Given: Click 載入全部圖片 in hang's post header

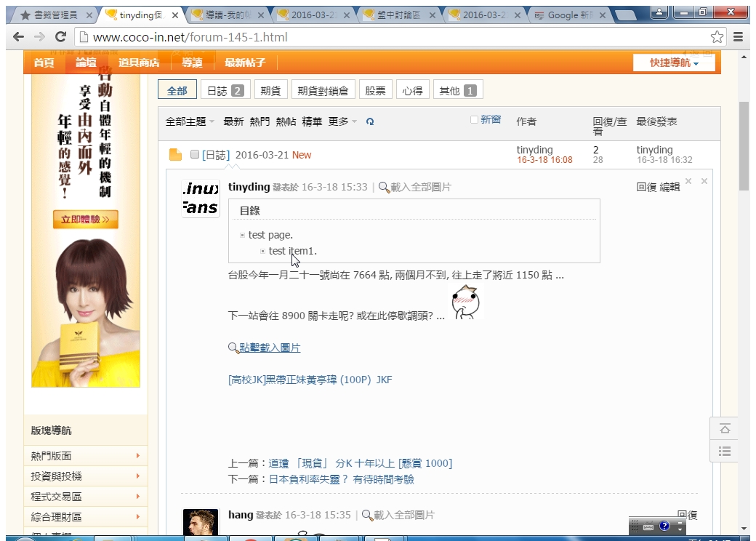Looking at the screenshot, I should coord(404,515).
